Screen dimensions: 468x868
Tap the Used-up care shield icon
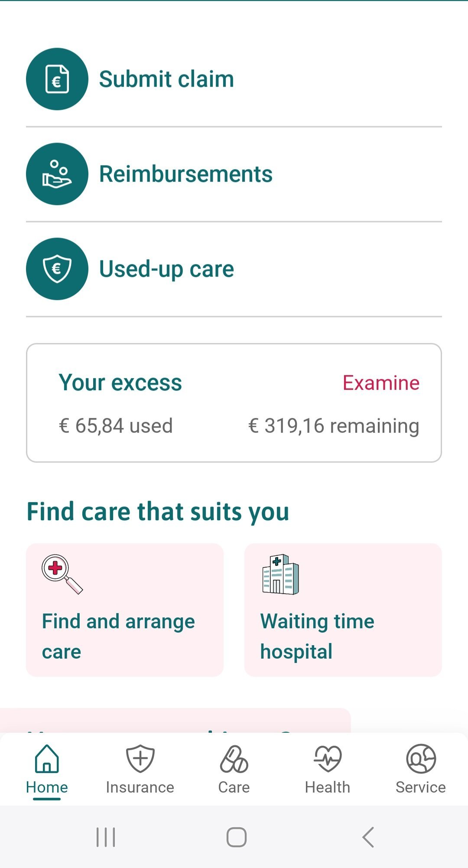tap(57, 269)
